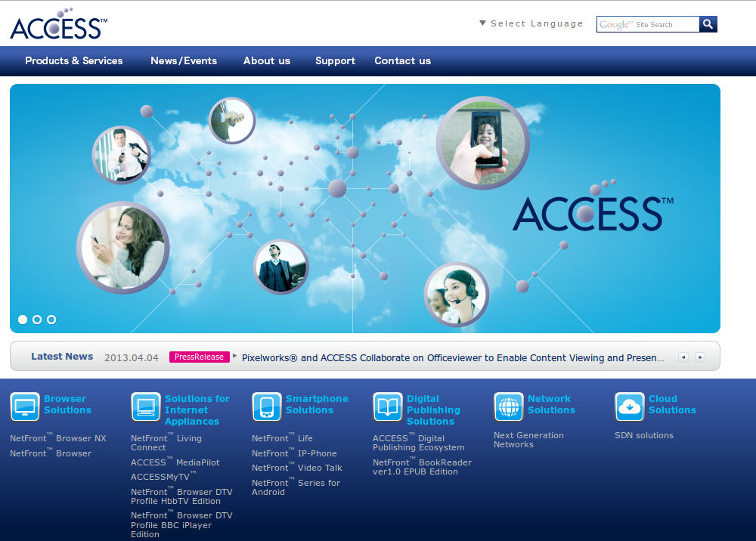Open NetFront IP-Phone link
Viewport: 756px width, 541px height.
pyautogui.click(x=294, y=453)
